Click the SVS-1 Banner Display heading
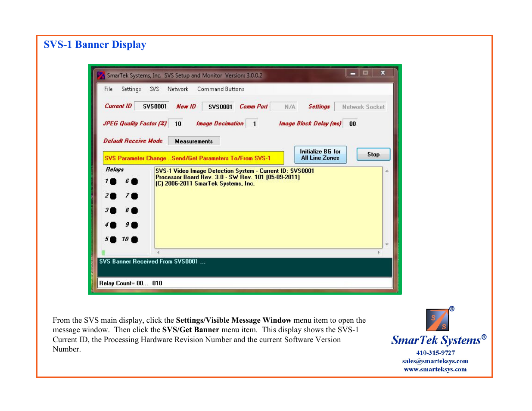Screen dimensions: 532x411 click(x=95, y=45)
